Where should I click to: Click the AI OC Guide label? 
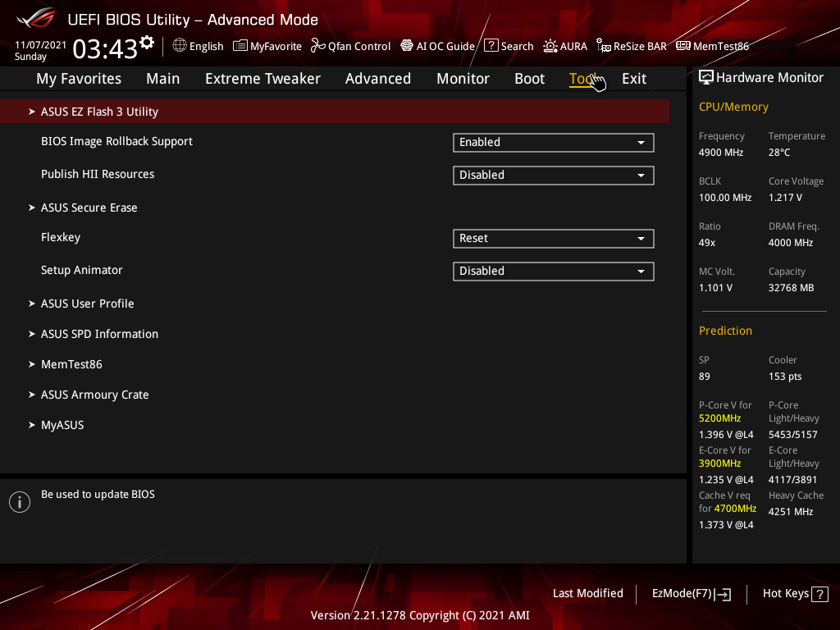tap(445, 46)
